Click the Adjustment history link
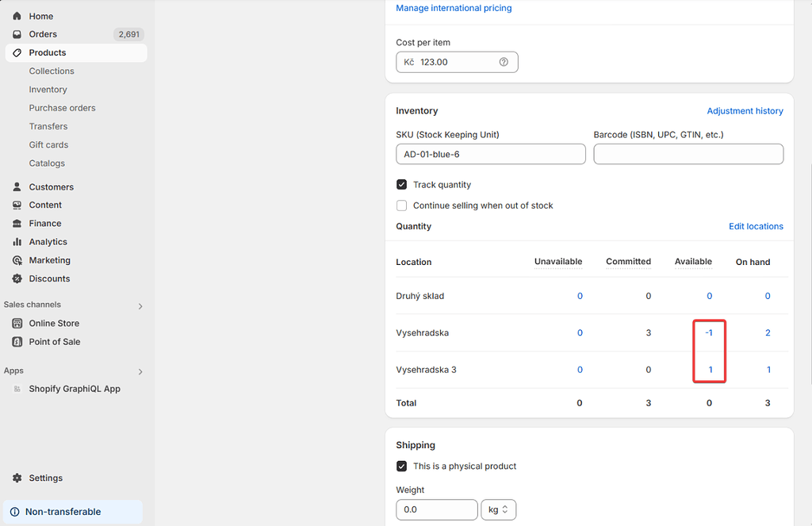812x526 pixels. click(x=745, y=111)
